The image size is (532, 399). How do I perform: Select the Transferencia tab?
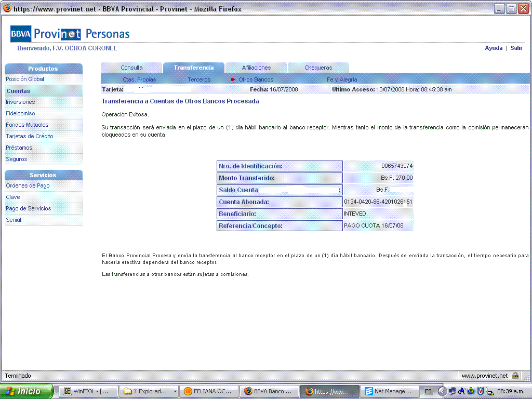pos(194,68)
